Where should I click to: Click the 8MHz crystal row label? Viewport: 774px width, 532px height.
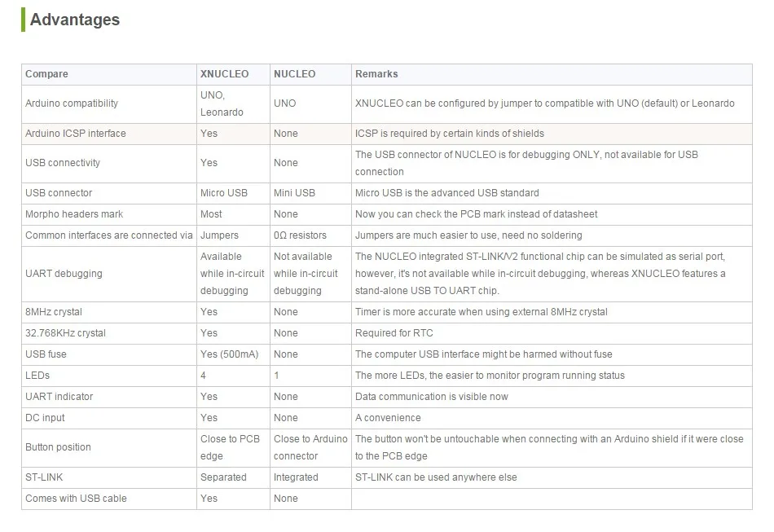click(x=54, y=312)
